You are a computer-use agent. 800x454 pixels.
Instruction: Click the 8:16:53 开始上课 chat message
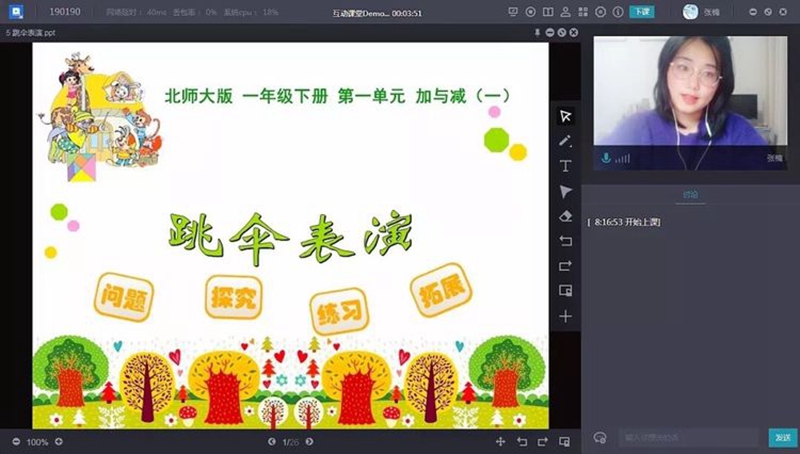coord(623,222)
